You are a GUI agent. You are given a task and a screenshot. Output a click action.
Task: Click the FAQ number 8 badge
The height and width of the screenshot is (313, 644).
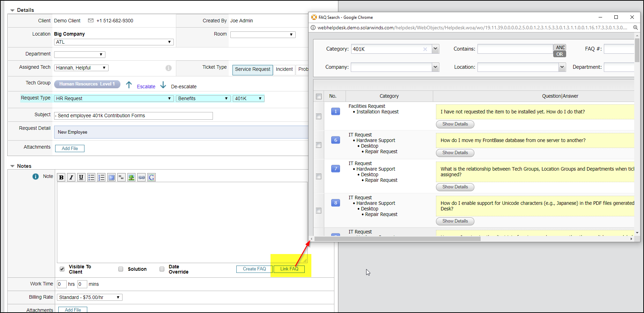[335, 203]
